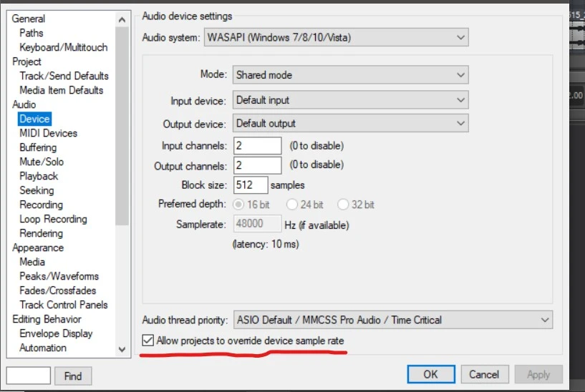Viewport: 585px width, 392px height.
Task: Click tree scrollbar down arrow
Action: click(122, 349)
